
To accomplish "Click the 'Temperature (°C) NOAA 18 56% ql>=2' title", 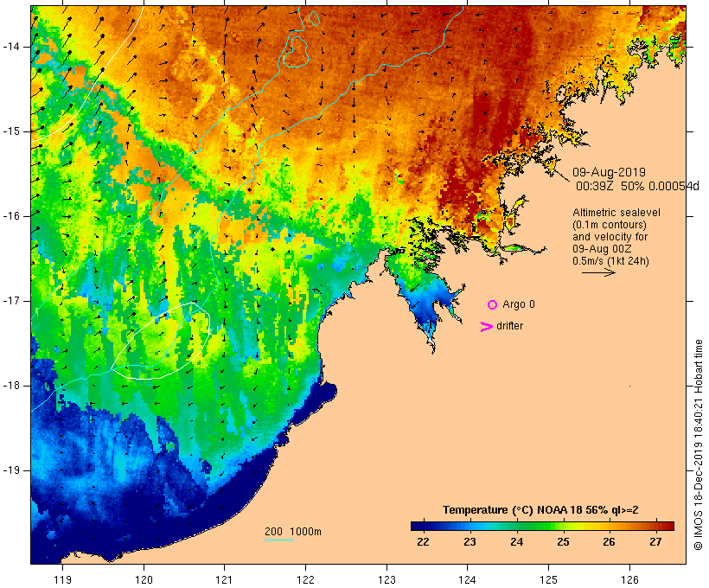I will tap(540, 510).
